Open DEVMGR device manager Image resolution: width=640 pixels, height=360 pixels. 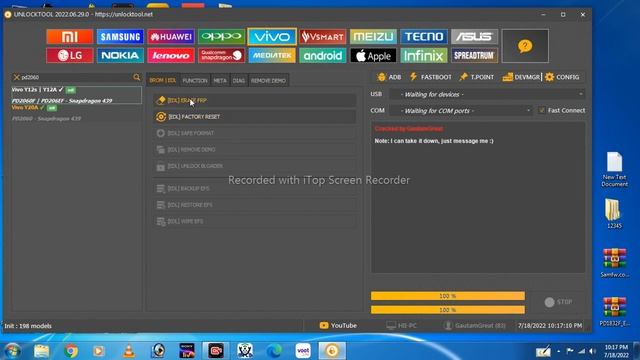pos(521,77)
